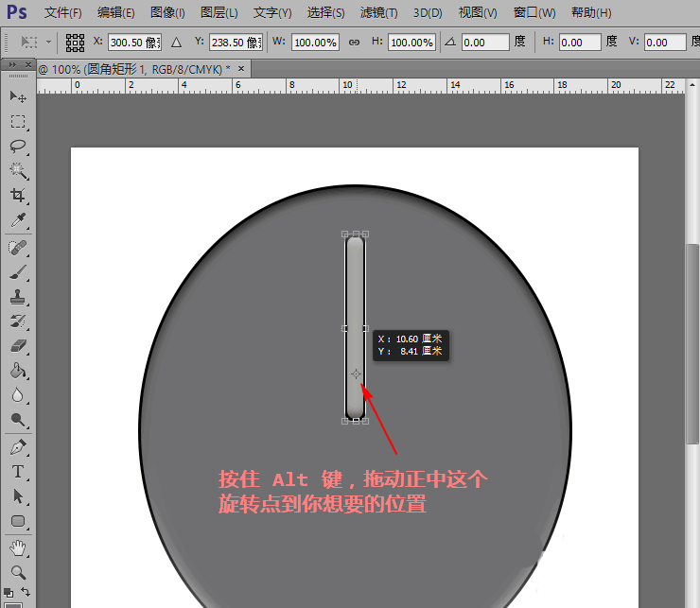Open the 3D(D) menu
Viewport: 700px width, 608px height.
click(428, 12)
